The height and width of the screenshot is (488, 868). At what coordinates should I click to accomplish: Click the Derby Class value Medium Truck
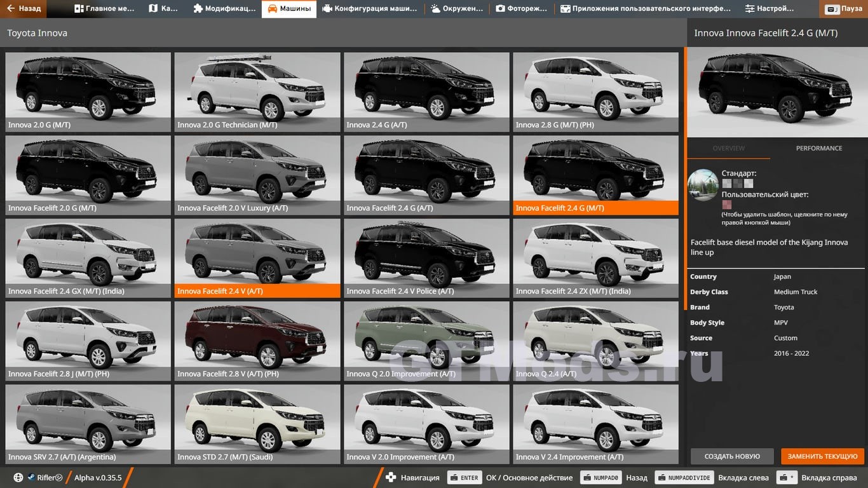click(796, 292)
